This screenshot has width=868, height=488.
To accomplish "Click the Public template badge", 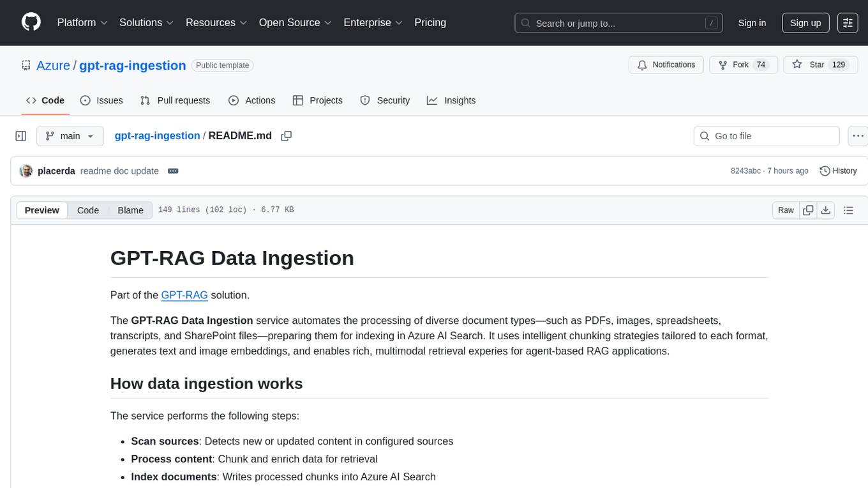I will pos(222,65).
